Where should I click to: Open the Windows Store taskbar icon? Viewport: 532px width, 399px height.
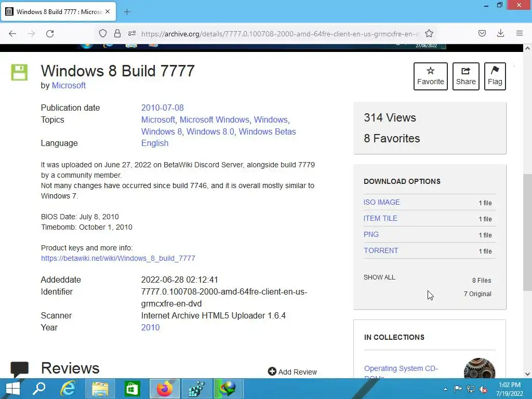pos(132,389)
